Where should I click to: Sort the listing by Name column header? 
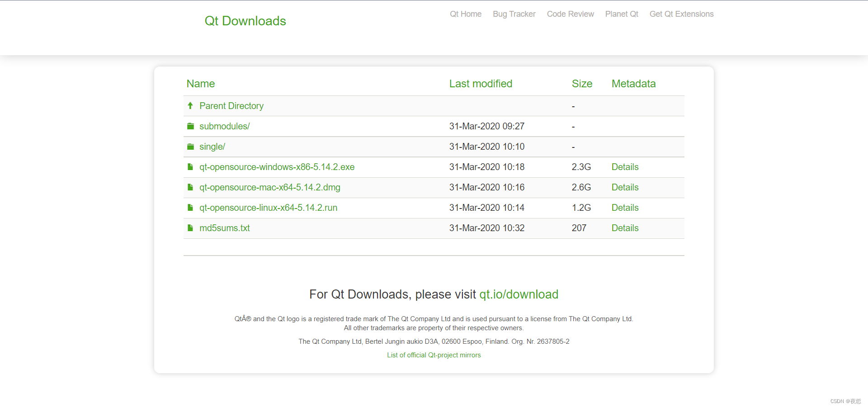tap(200, 84)
